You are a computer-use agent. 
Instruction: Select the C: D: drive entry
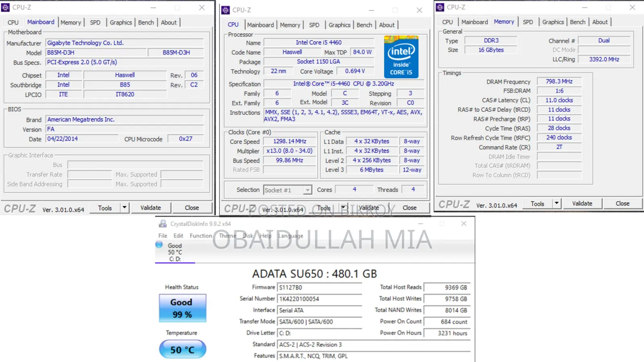tap(175, 252)
